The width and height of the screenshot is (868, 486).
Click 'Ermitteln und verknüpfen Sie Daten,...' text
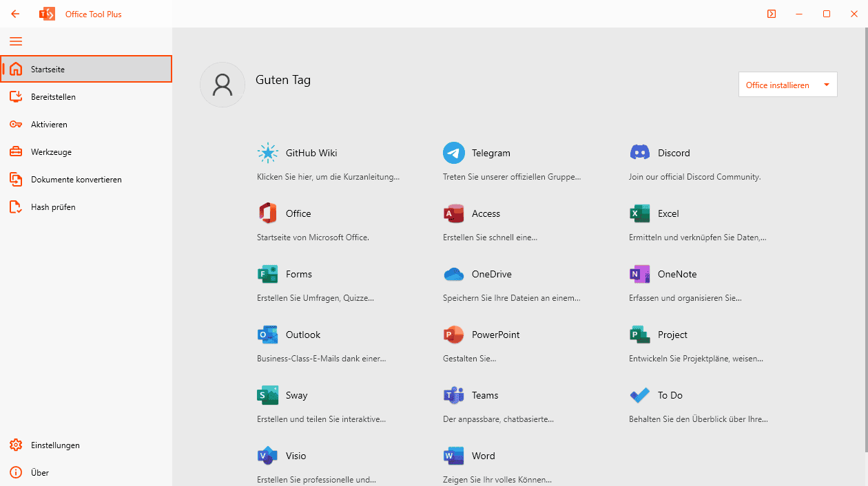tap(697, 237)
